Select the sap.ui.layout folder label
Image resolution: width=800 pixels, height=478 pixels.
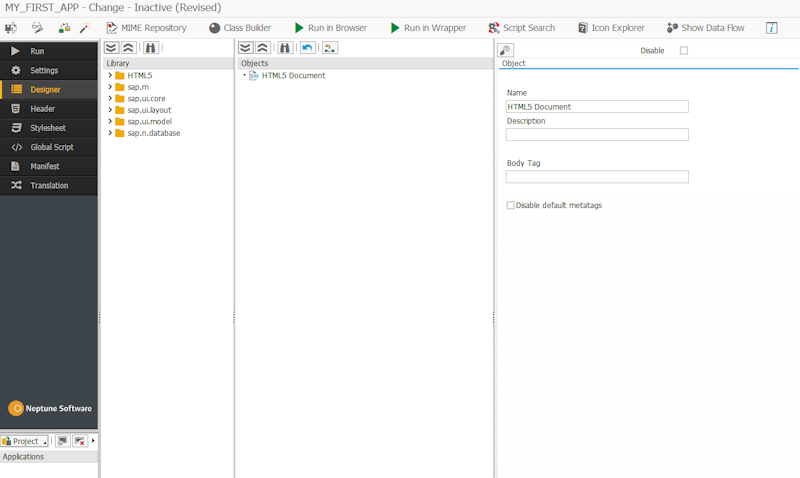[149, 110]
